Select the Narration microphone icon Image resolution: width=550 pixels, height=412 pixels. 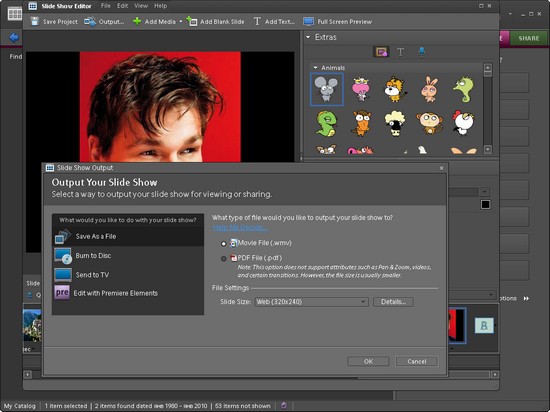(422, 52)
